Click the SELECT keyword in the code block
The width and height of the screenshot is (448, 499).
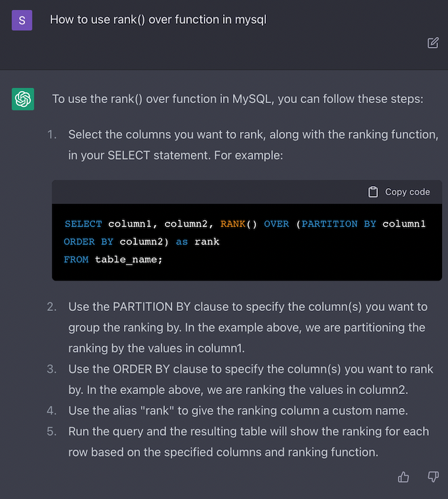pos(83,224)
